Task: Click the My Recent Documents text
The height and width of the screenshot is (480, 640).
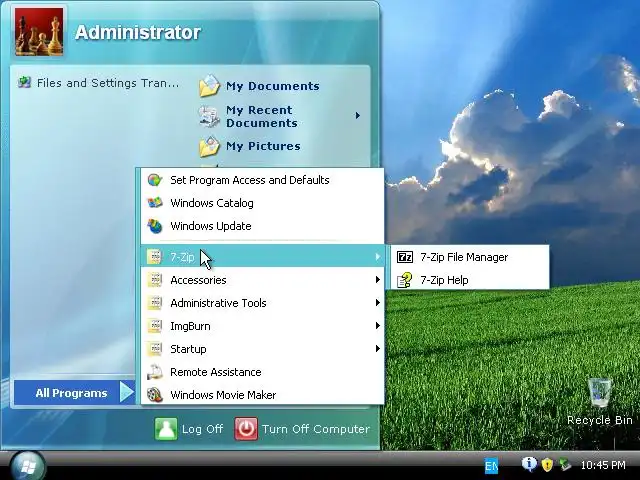Action: (x=262, y=116)
